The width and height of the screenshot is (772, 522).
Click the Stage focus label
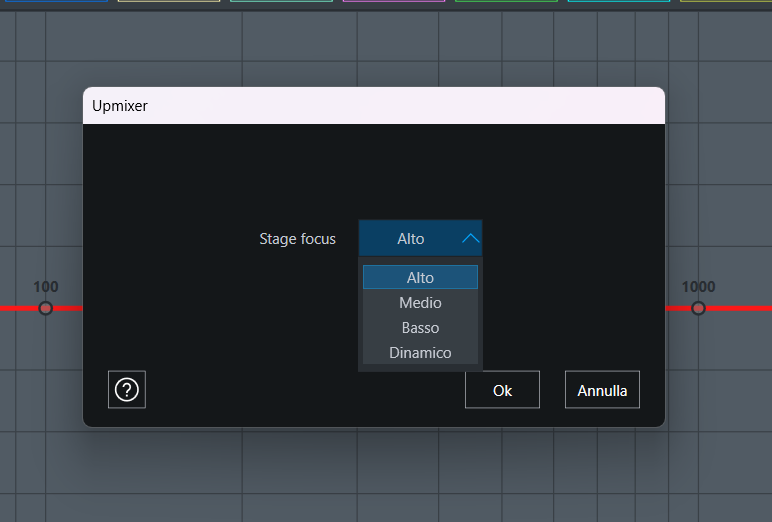tap(297, 239)
